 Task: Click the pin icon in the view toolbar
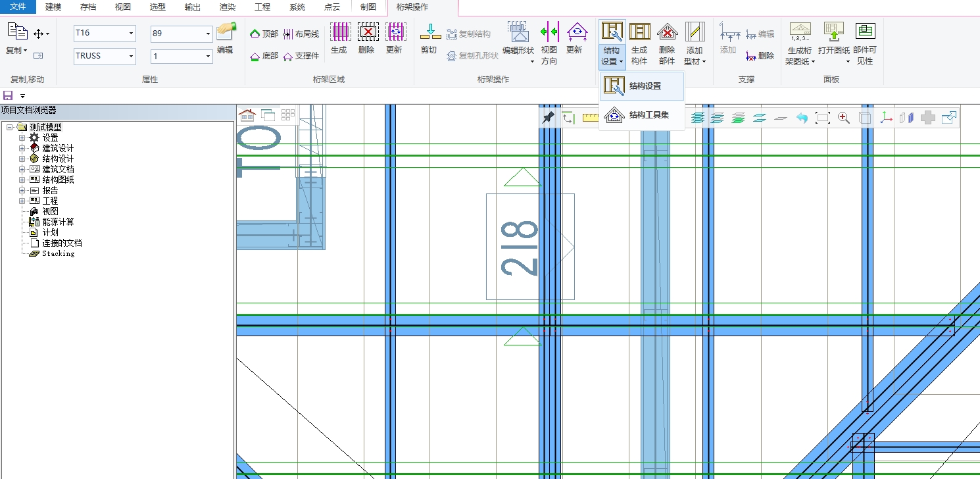547,118
